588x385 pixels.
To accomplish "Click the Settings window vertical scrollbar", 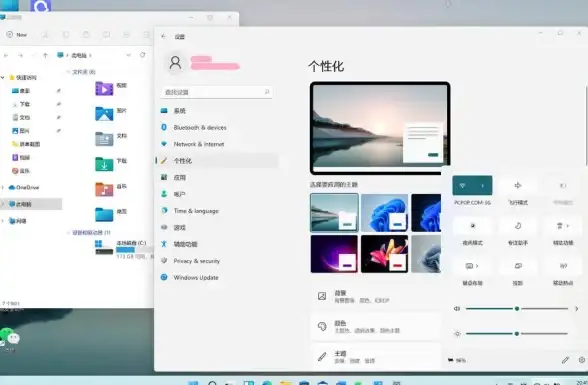I will 586,126.
